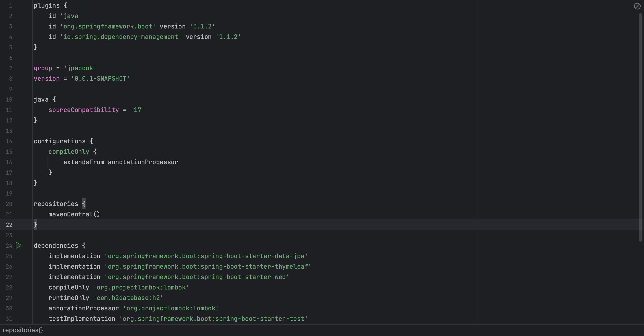
Task: Click the 'dependencies {' block opener
Action: point(59,246)
